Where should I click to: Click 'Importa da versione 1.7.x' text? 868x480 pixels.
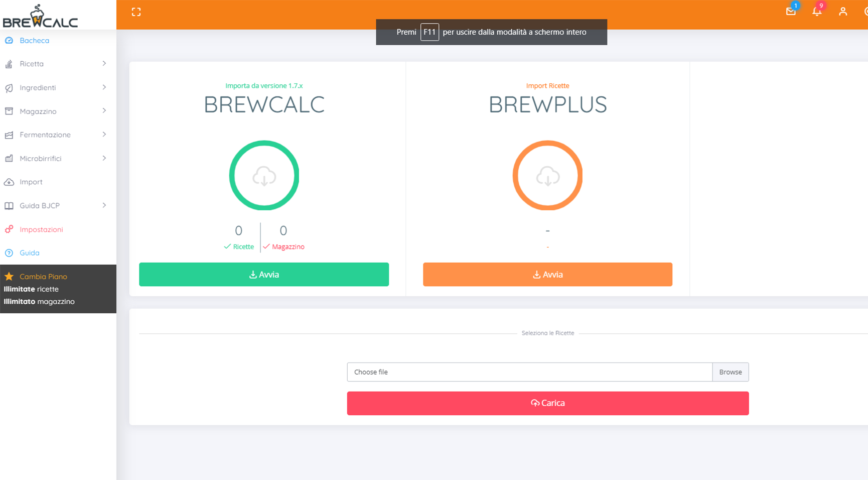[264, 86]
